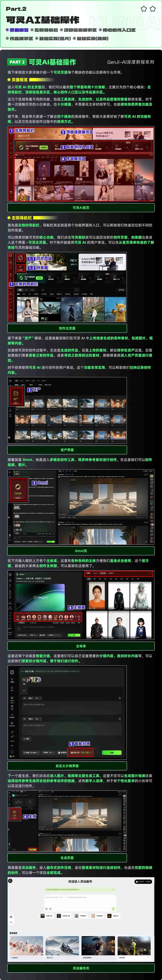Choose the 营销视频 quick chip
This screenshot has height=980, width=162.
tap(97, 916)
